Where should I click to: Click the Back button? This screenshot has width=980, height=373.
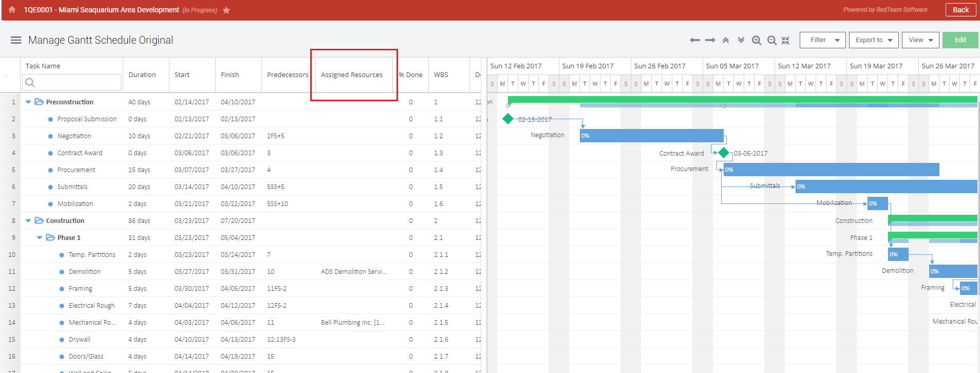[x=960, y=10]
